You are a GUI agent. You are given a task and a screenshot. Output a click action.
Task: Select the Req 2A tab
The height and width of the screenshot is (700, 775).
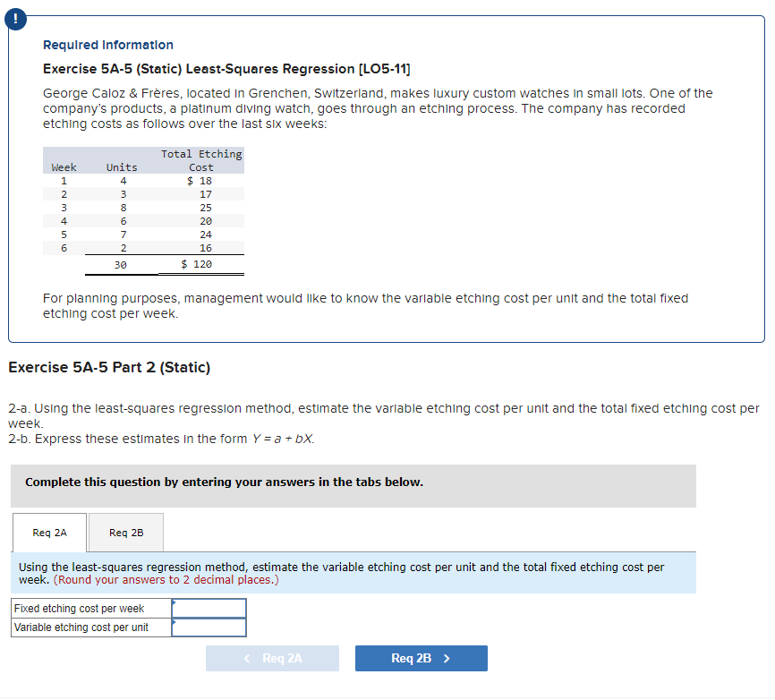(49, 532)
